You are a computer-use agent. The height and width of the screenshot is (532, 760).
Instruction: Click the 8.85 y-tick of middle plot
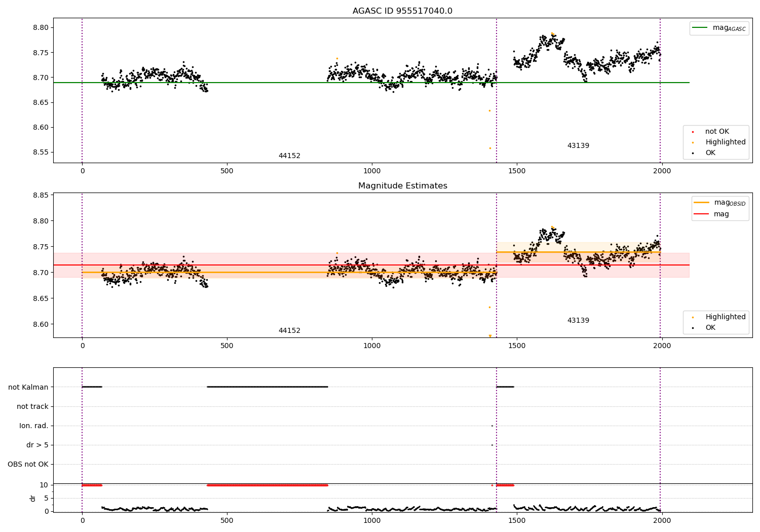point(41,196)
